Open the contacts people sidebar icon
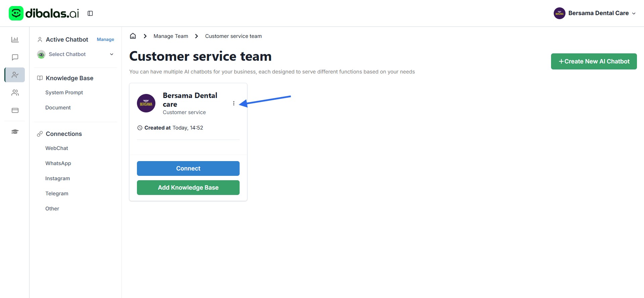 (x=15, y=93)
